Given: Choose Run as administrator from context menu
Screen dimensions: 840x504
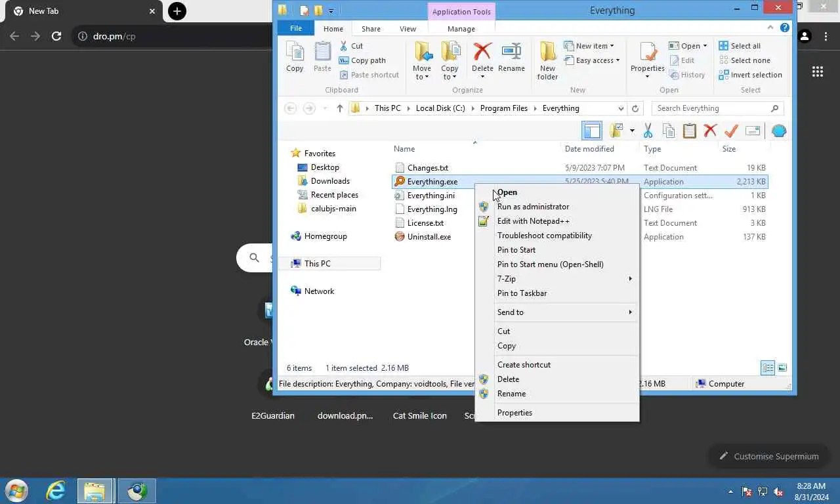Looking at the screenshot, I should pyautogui.click(x=556, y=207).
